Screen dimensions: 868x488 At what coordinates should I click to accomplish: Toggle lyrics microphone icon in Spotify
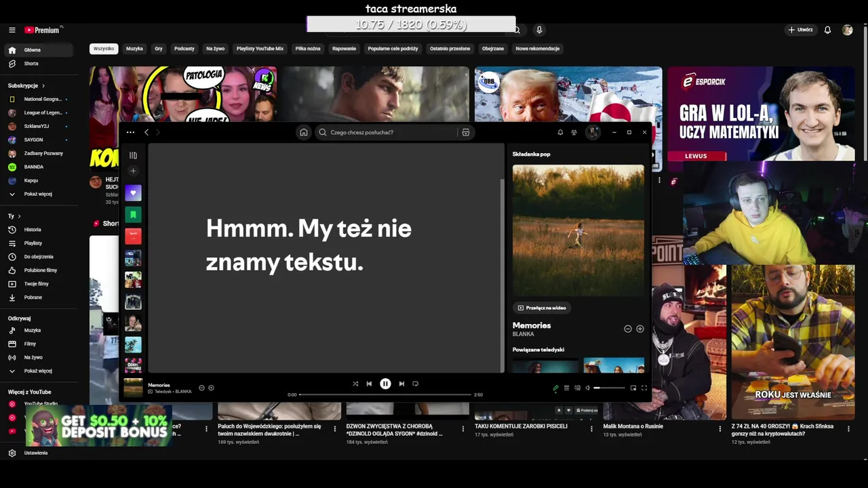[x=555, y=388]
